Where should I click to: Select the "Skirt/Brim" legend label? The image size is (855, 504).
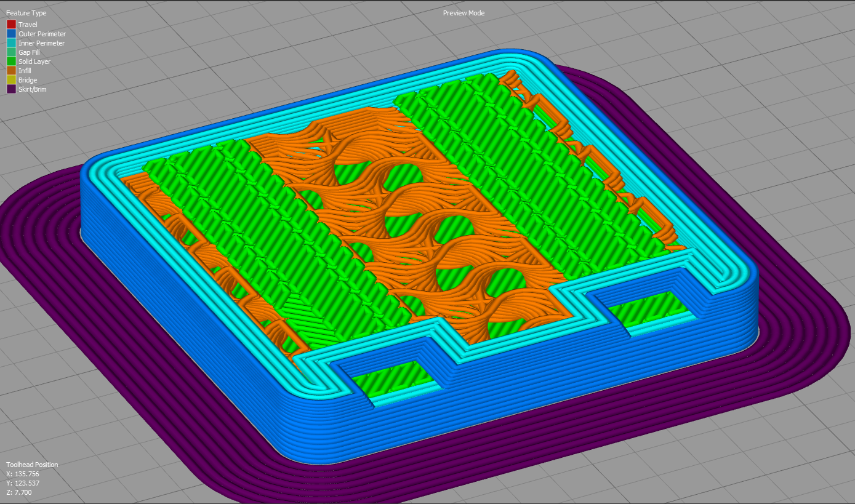[x=32, y=89]
